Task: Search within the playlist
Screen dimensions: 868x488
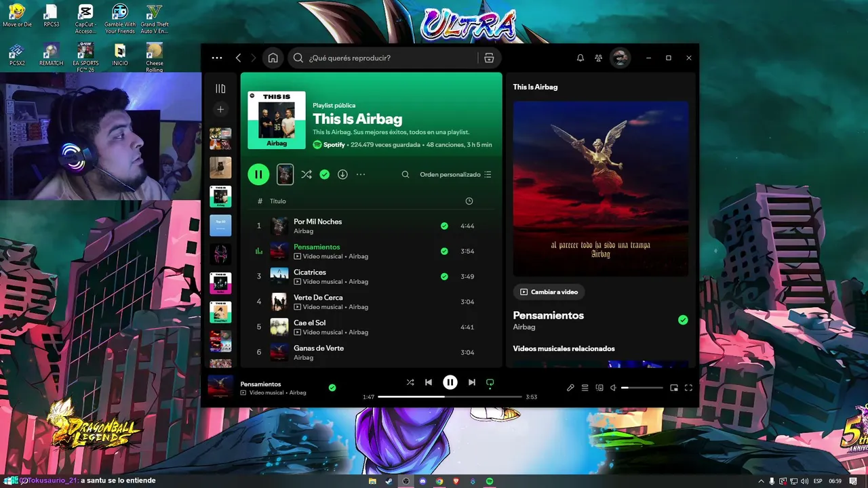Action: coord(406,174)
